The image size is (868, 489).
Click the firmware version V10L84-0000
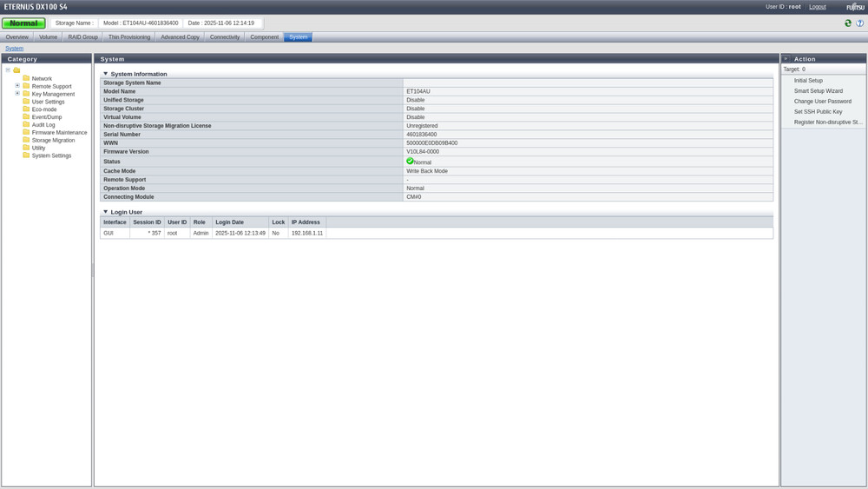click(x=423, y=152)
